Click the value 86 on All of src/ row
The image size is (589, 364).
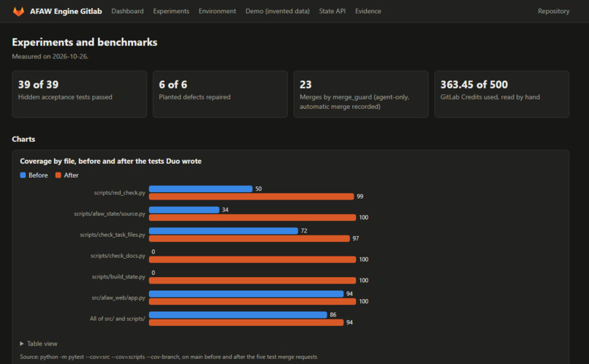tap(332, 315)
